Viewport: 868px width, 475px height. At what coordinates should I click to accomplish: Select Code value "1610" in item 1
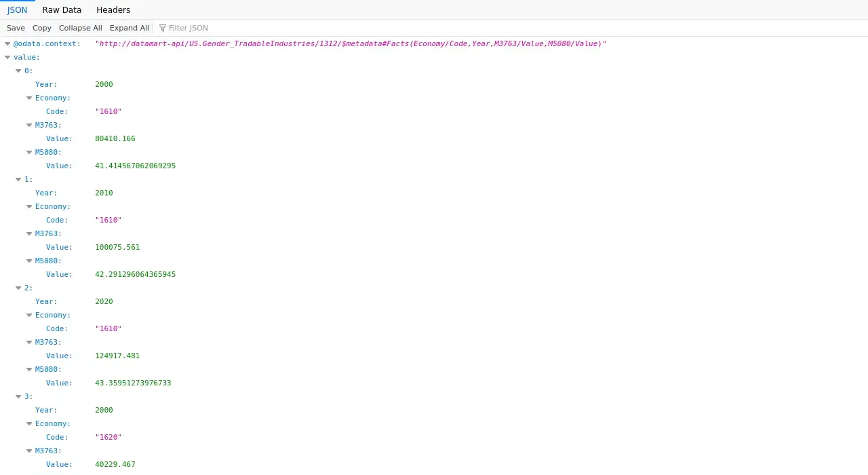pyautogui.click(x=108, y=220)
